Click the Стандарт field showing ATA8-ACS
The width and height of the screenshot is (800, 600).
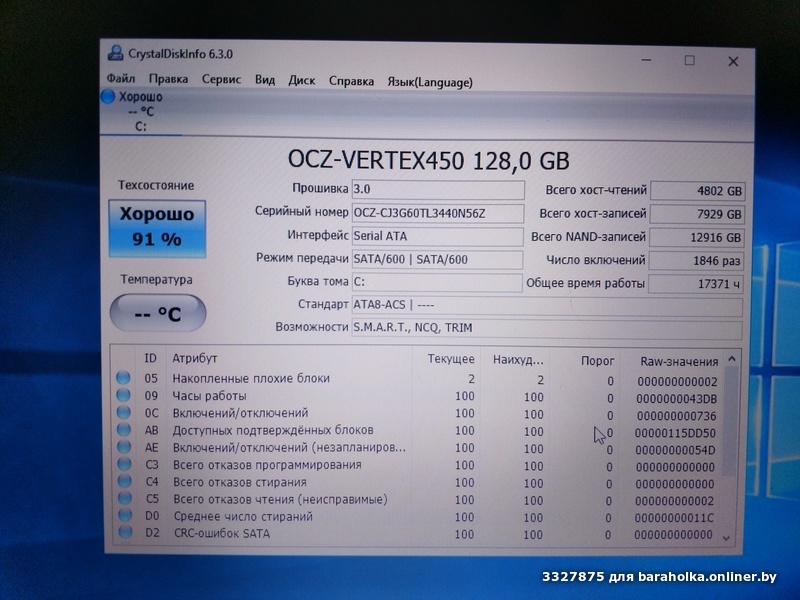547,306
